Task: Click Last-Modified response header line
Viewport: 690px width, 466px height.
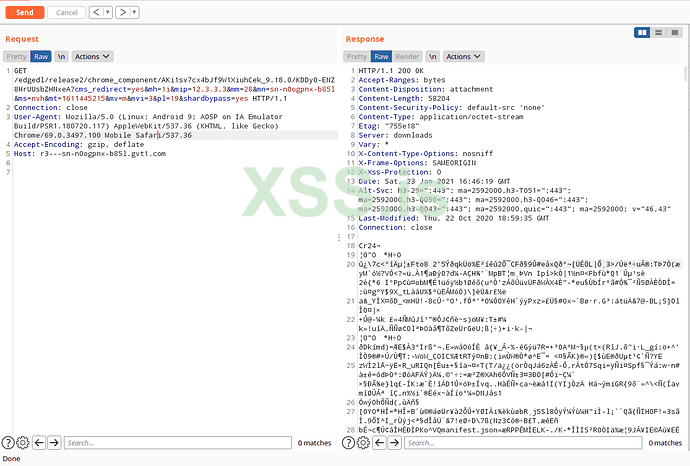Action: pos(454,218)
